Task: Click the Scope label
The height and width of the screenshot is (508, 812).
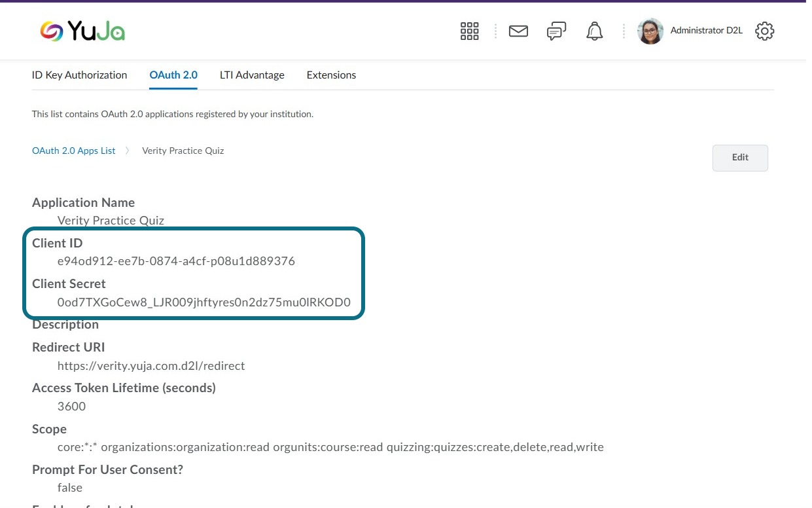Action: (x=49, y=429)
